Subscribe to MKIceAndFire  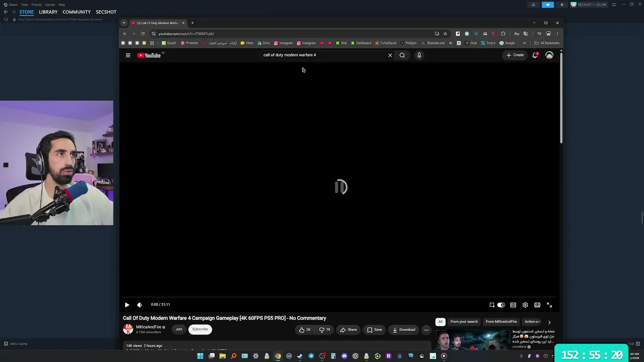click(200, 329)
